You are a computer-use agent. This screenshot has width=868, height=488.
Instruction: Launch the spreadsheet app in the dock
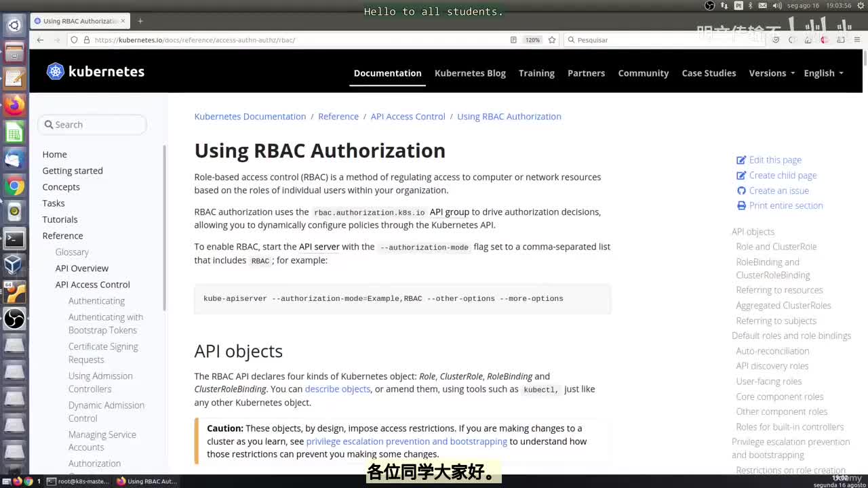[14, 131]
